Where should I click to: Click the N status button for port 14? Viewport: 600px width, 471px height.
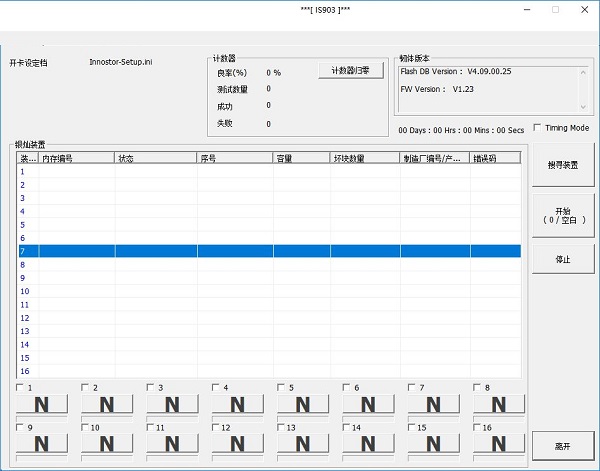[368, 443]
